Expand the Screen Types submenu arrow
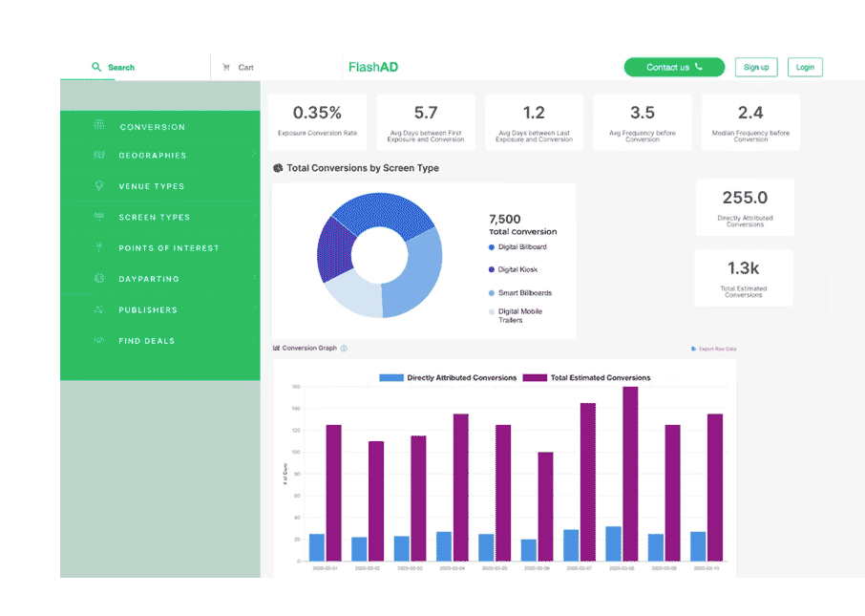 coord(254,217)
